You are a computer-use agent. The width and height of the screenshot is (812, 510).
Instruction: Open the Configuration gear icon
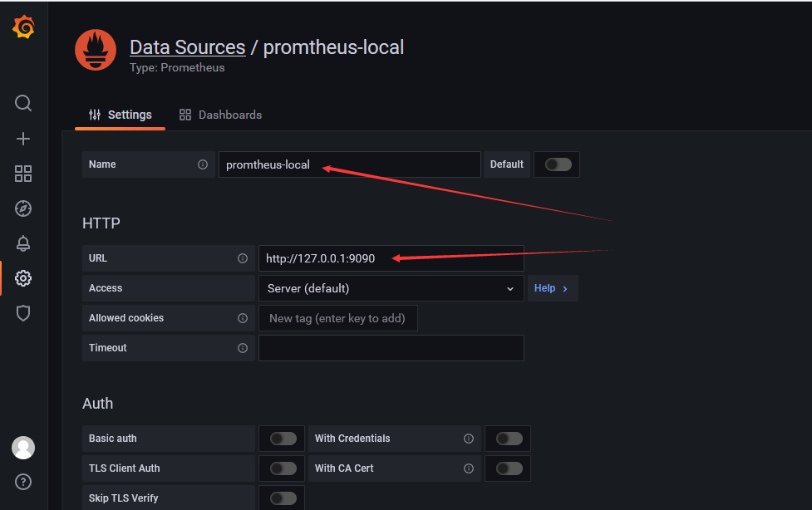[23, 278]
